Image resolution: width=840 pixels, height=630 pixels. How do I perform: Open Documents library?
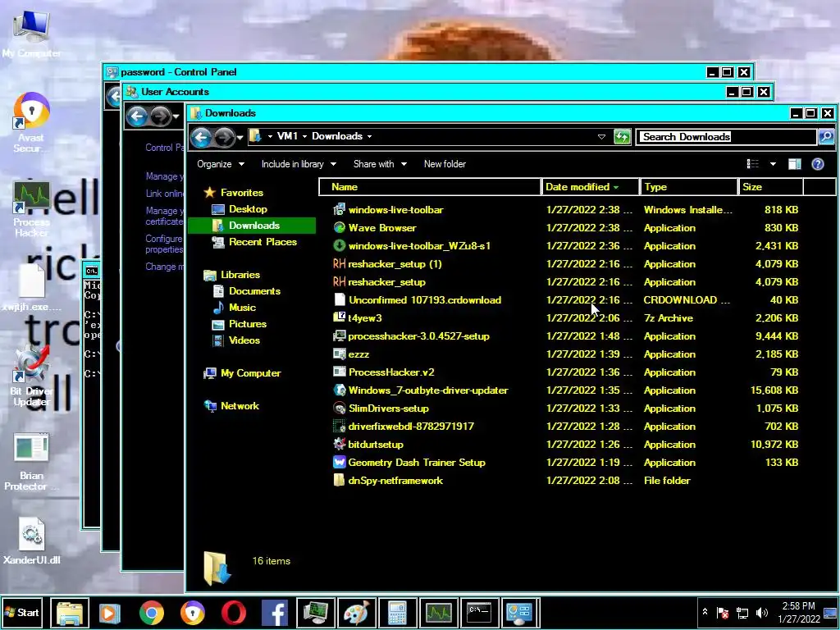247,291
